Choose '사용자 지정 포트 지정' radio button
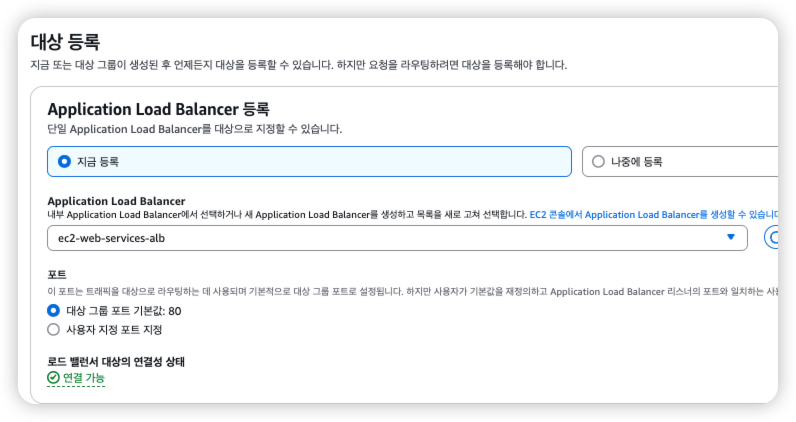Image resolution: width=796 pixels, height=422 pixels. coord(53,330)
